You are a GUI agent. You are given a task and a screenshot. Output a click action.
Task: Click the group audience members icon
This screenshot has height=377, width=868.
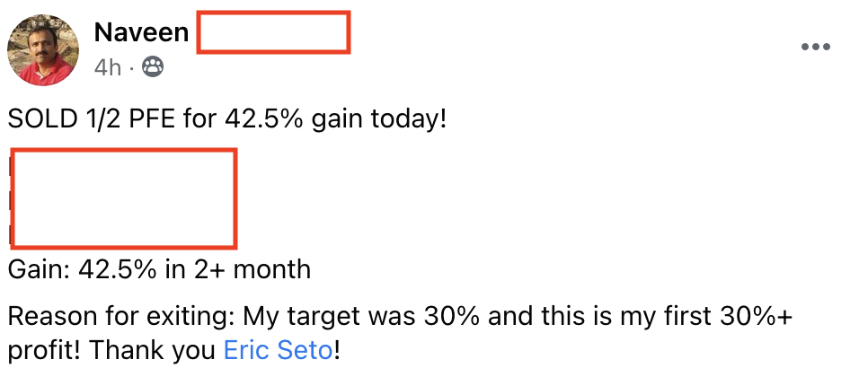click(153, 67)
